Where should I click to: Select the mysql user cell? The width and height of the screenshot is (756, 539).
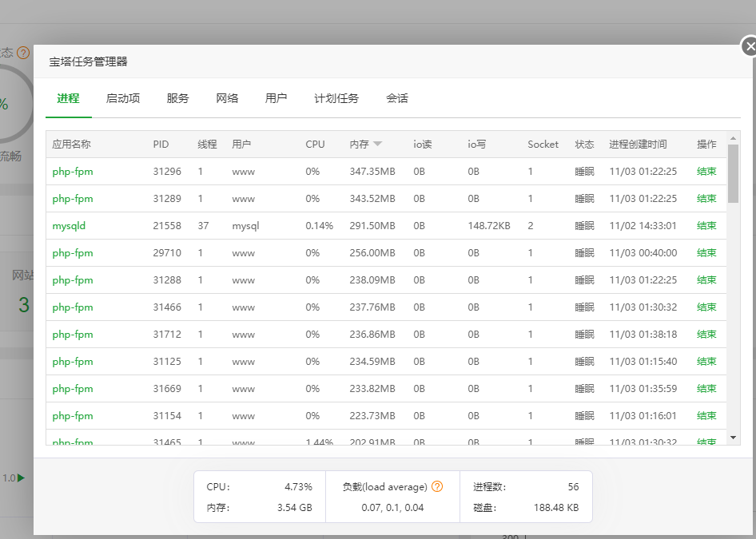(x=245, y=226)
